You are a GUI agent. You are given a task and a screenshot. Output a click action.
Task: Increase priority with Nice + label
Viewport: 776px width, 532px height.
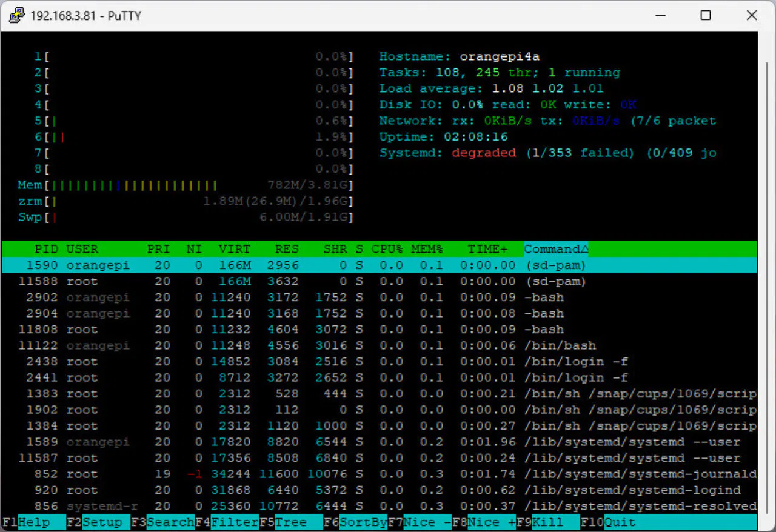pos(485,522)
